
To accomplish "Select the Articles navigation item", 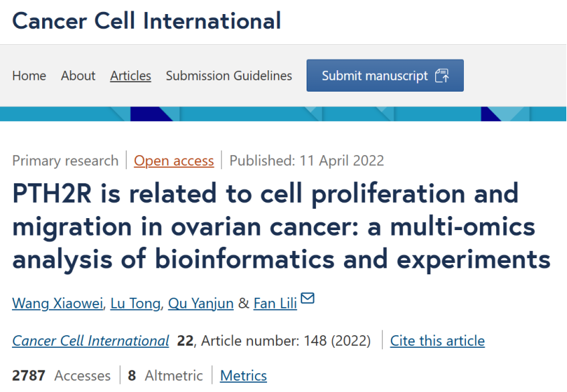I will click(x=131, y=76).
